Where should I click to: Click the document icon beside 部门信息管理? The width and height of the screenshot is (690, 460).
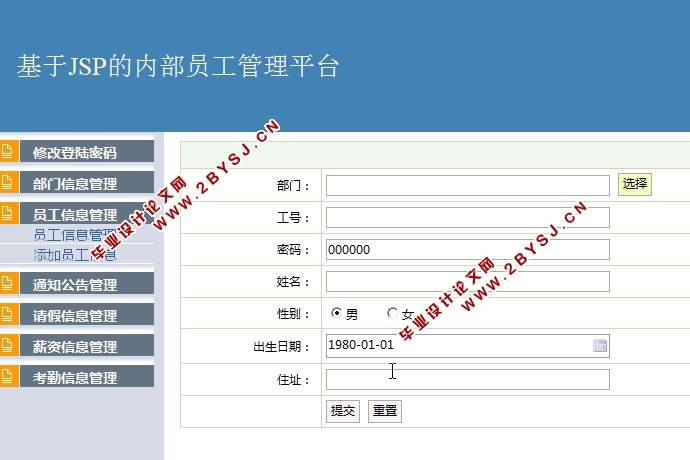7,182
